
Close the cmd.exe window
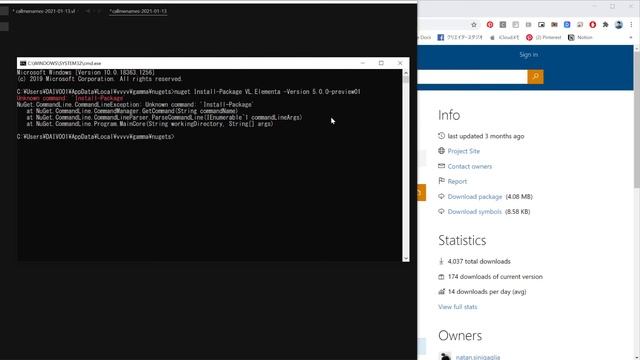coord(400,63)
